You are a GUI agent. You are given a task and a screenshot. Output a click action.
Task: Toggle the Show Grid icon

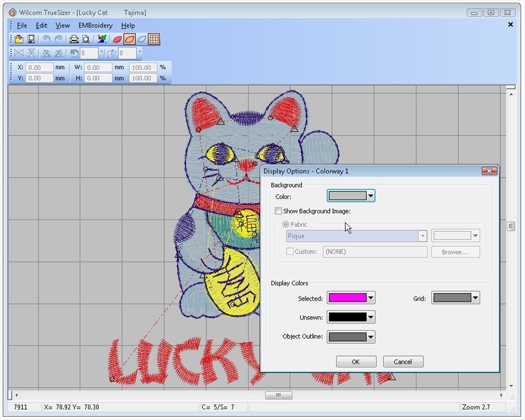154,39
